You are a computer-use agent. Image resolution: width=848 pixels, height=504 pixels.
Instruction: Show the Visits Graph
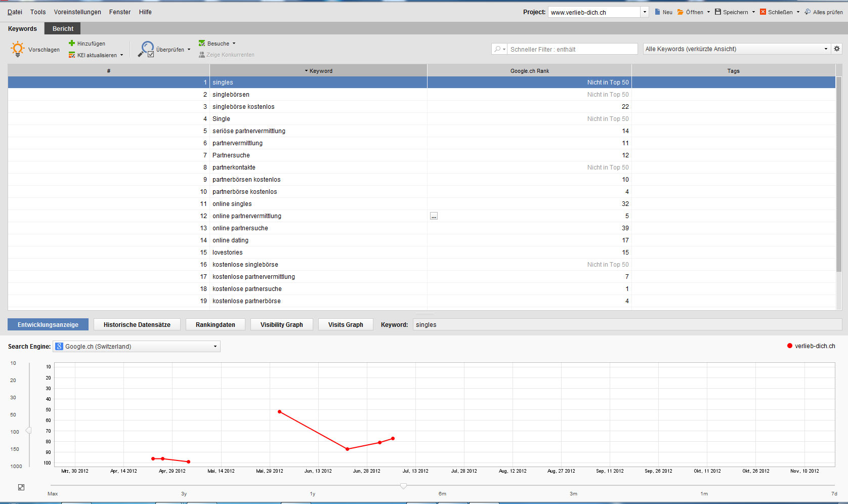pos(346,324)
